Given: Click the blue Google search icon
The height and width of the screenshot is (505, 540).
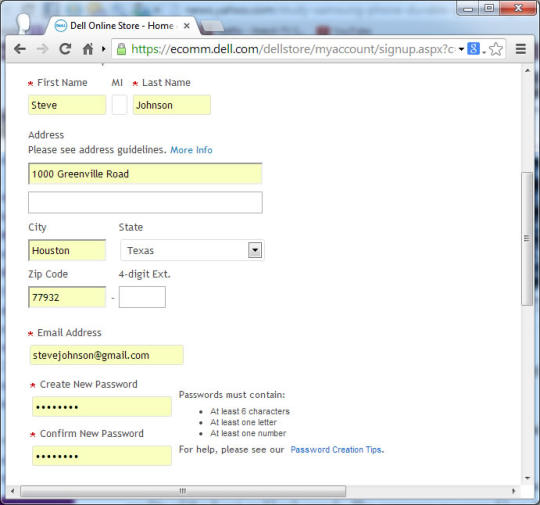Looking at the screenshot, I should tap(473, 49).
